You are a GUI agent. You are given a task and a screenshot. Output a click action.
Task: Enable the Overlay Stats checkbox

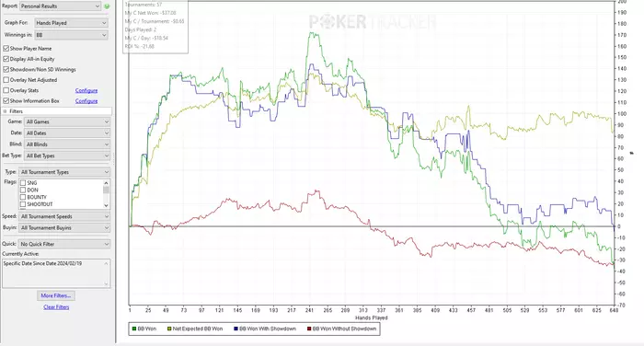click(x=6, y=90)
